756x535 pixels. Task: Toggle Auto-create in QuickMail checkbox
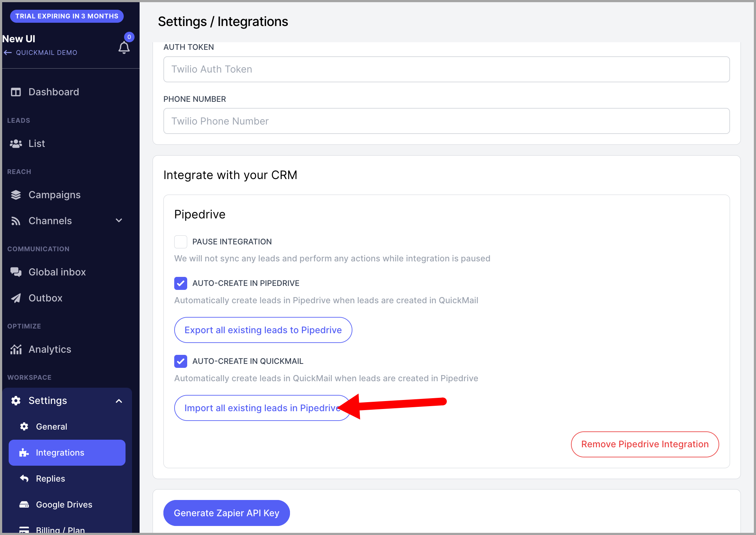coord(181,361)
